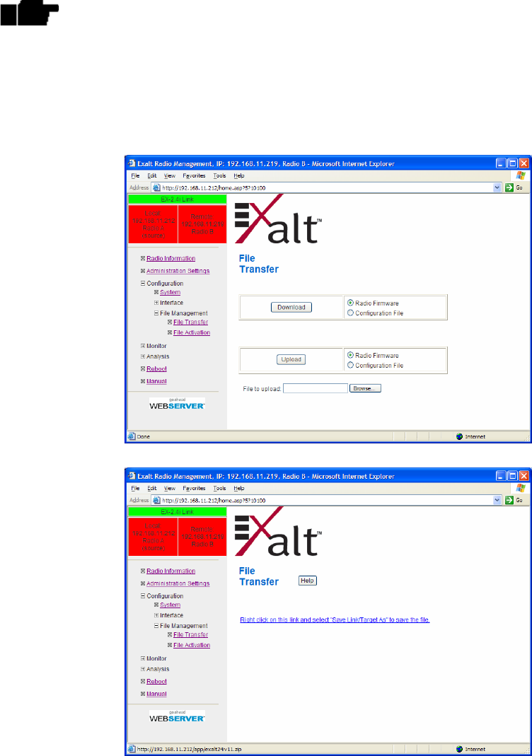Click the 'Right click on this link' save link

tap(335, 620)
